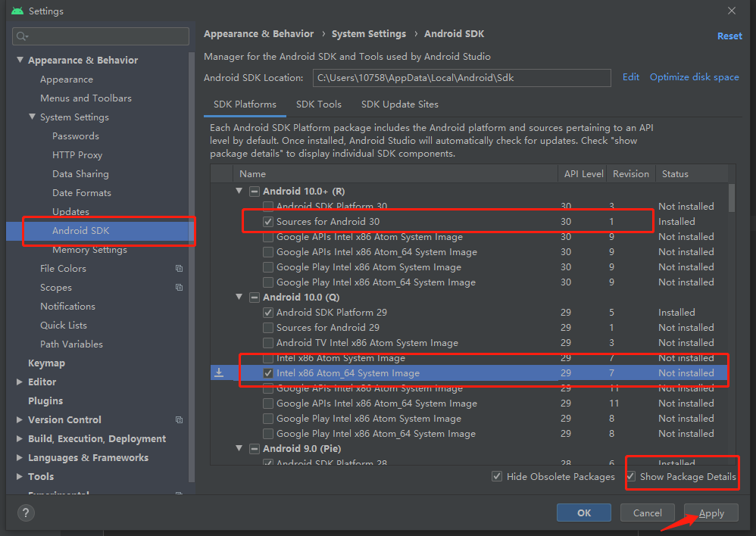Click the project-level icon next to Version Control
This screenshot has height=536, width=756.
(x=179, y=420)
